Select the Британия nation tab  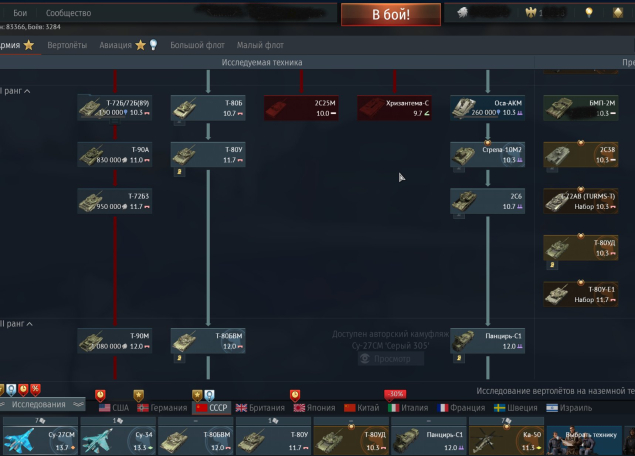pos(260,408)
